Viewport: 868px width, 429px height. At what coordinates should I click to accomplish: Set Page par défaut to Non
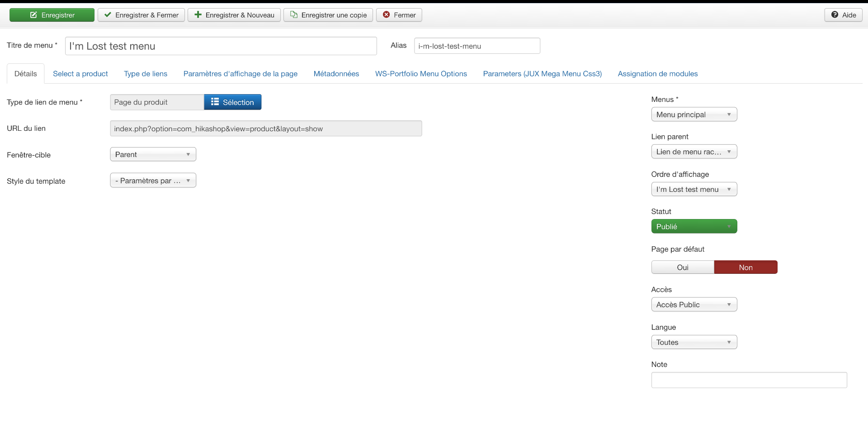pos(746,267)
